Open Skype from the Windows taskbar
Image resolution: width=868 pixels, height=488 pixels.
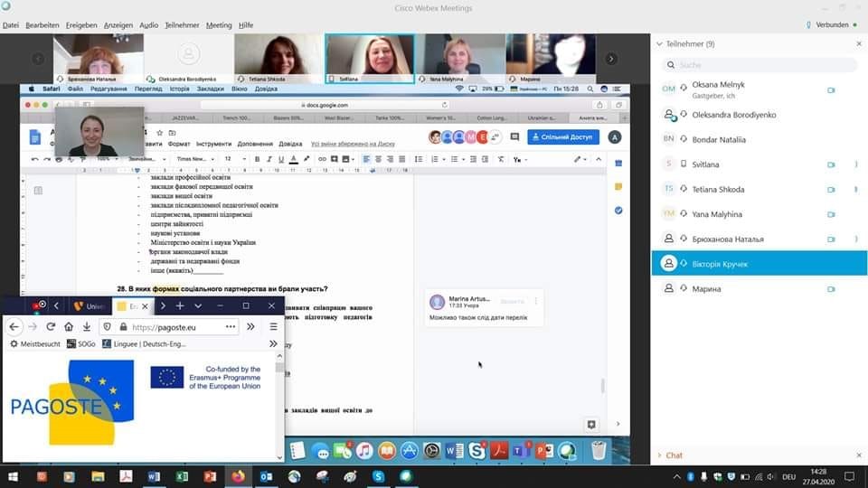tap(378, 476)
